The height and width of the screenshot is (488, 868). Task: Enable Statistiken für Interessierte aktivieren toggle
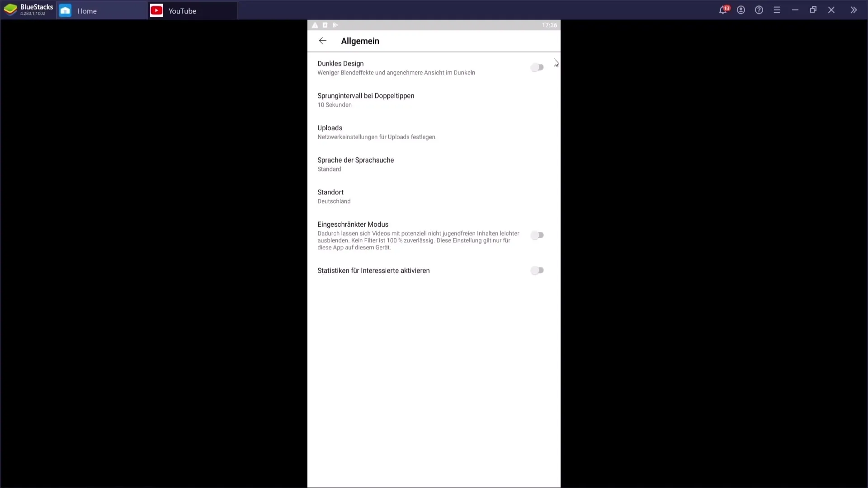point(537,271)
